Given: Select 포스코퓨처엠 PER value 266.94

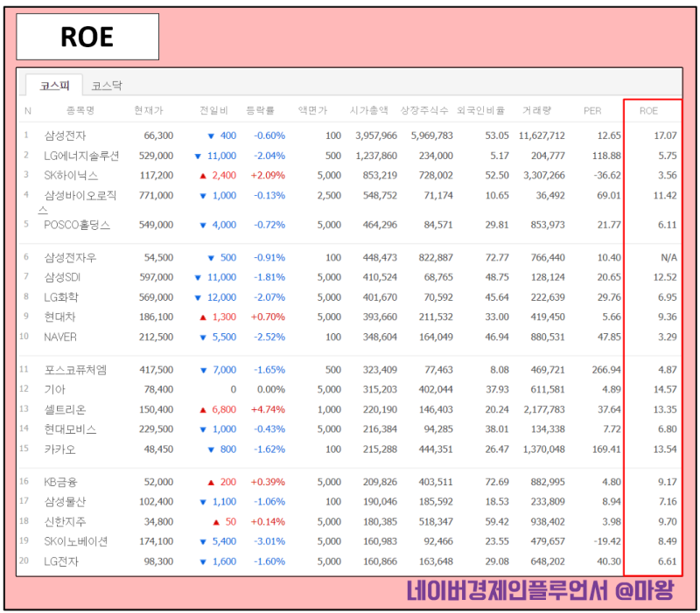Looking at the screenshot, I should pyautogui.click(x=606, y=370).
